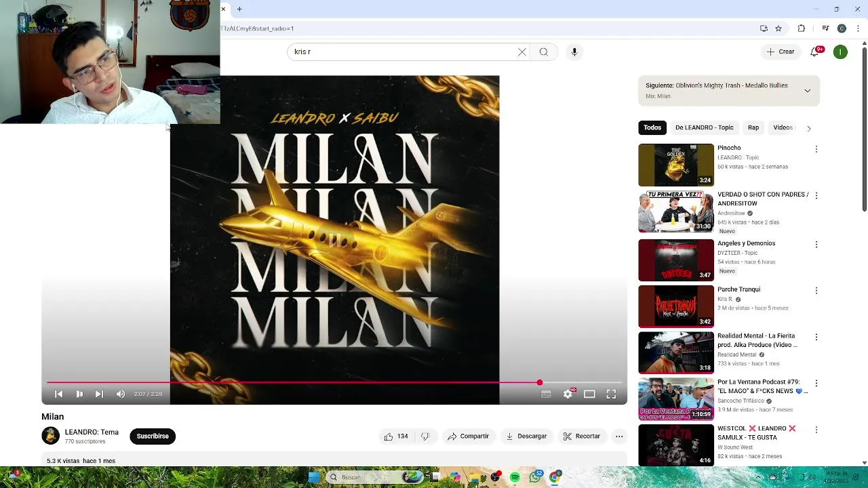868x488 pixels.
Task: Click the Crear button
Action: pyautogui.click(x=781, y=52)
